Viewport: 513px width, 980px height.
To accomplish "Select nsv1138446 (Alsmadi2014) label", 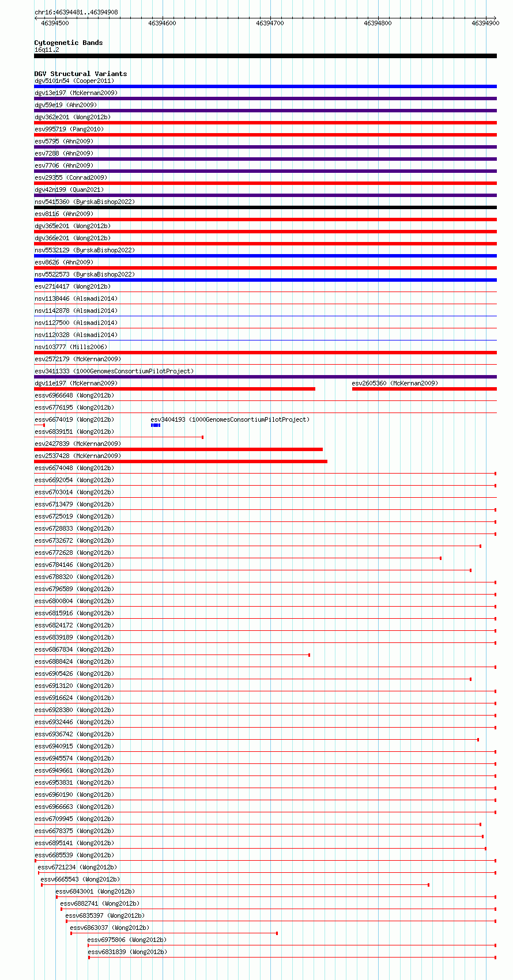I will tap(76, 298).
